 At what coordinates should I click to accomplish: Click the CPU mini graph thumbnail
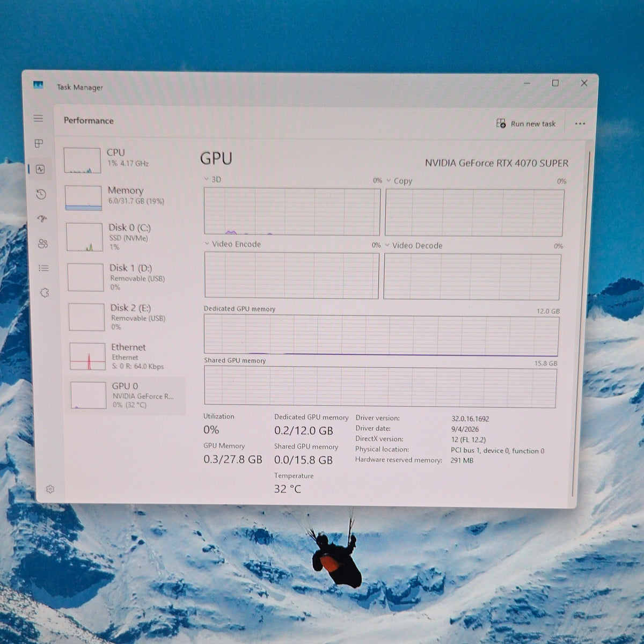click(82, 160)
